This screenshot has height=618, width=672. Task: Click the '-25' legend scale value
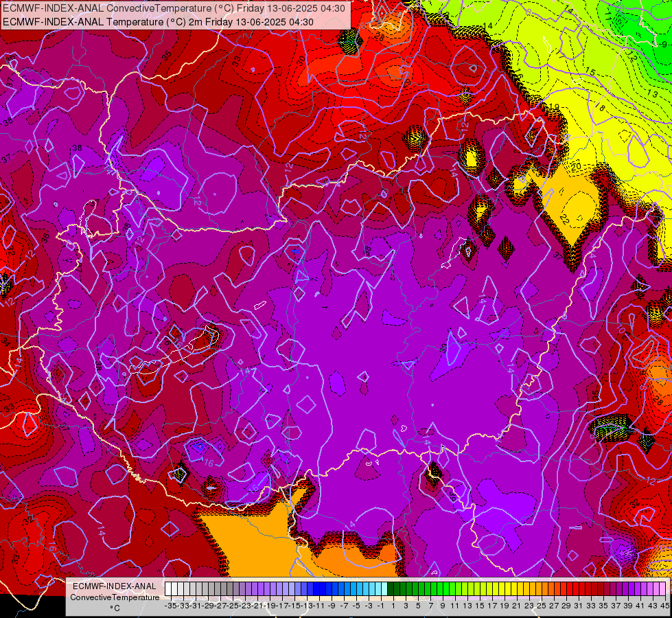[233, 606]
